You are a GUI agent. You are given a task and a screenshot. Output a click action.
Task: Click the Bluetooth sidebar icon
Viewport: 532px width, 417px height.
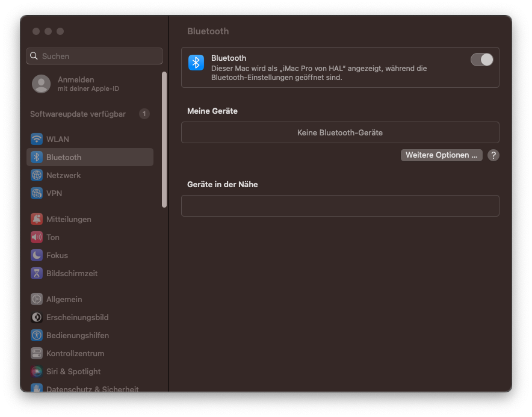click(37, 157)
